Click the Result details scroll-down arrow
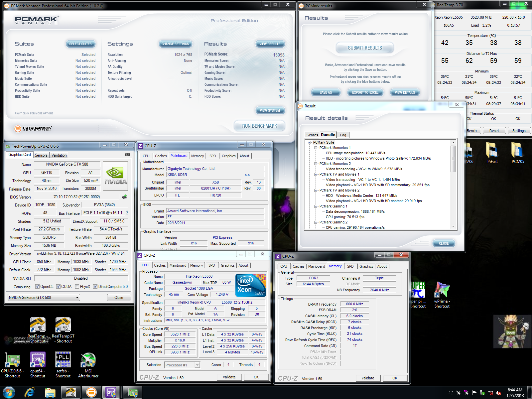Viewport: 532px width, 399px height. click(453, 226)
